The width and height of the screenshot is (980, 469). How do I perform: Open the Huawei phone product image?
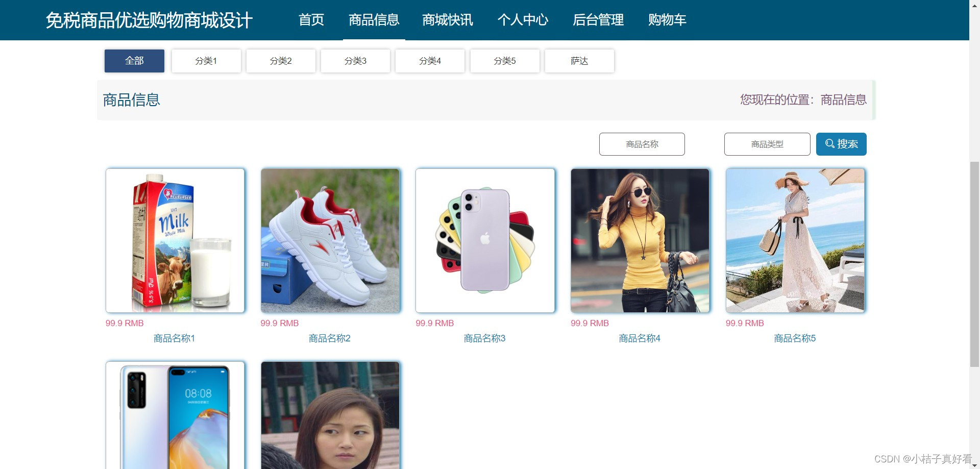pyautogui.click(x=175, y=415)
